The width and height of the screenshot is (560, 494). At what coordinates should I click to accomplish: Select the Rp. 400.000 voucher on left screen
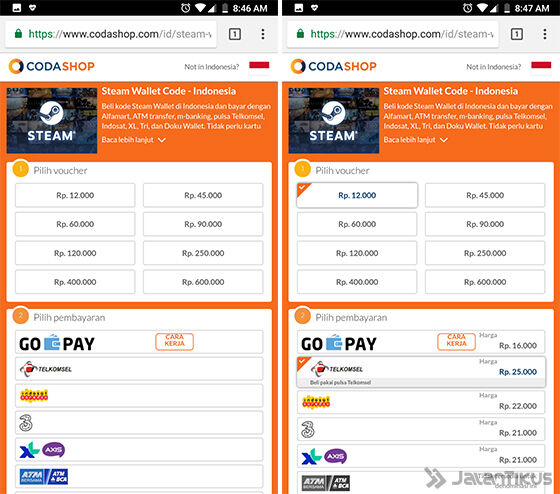point(75,282)
